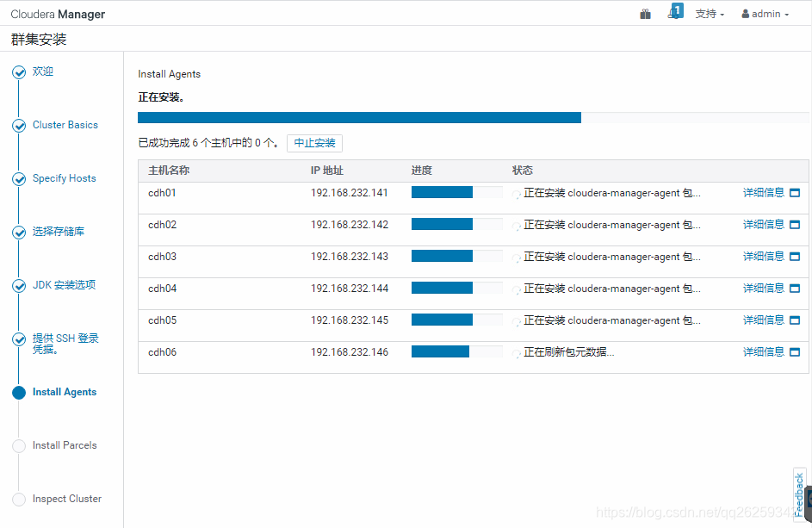Viewport: 812px width, 528px height.
Task: Click the spinner icon in cdh01 status
Action: coord(517,195)
